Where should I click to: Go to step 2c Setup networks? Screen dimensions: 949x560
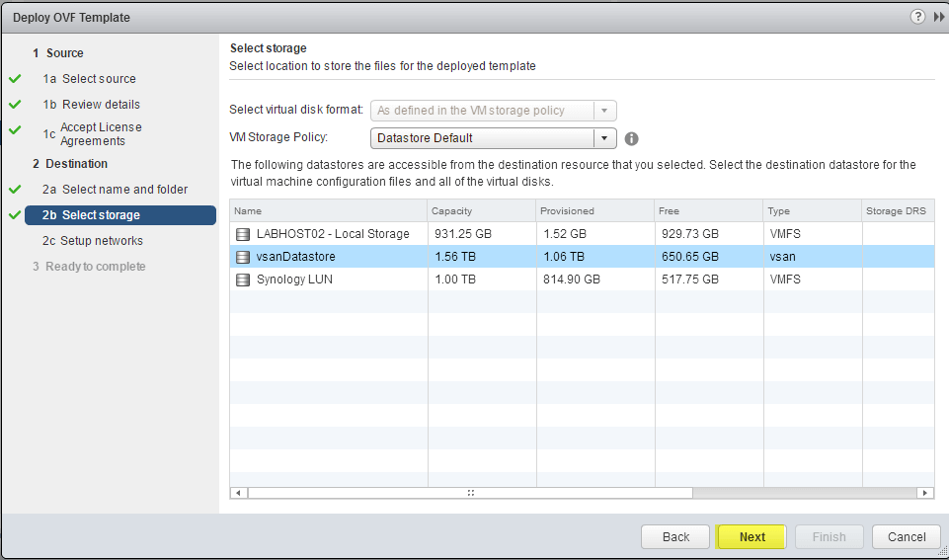93,241
